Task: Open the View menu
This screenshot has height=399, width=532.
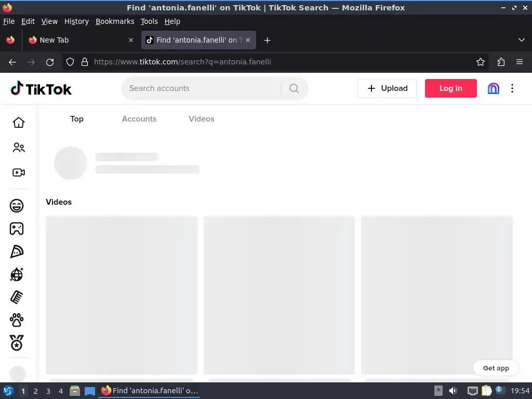Action: 49,21
